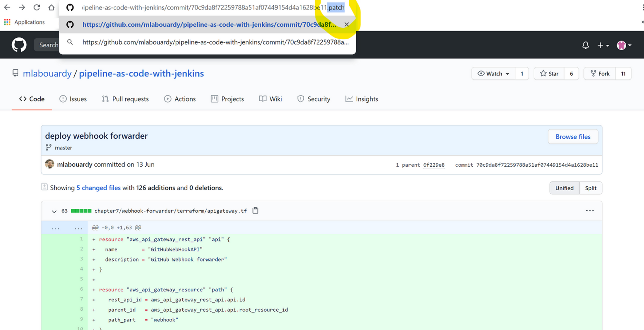Open the Wiki tab
This screenshot has height=330, width=644.
(x=270, y=99)
